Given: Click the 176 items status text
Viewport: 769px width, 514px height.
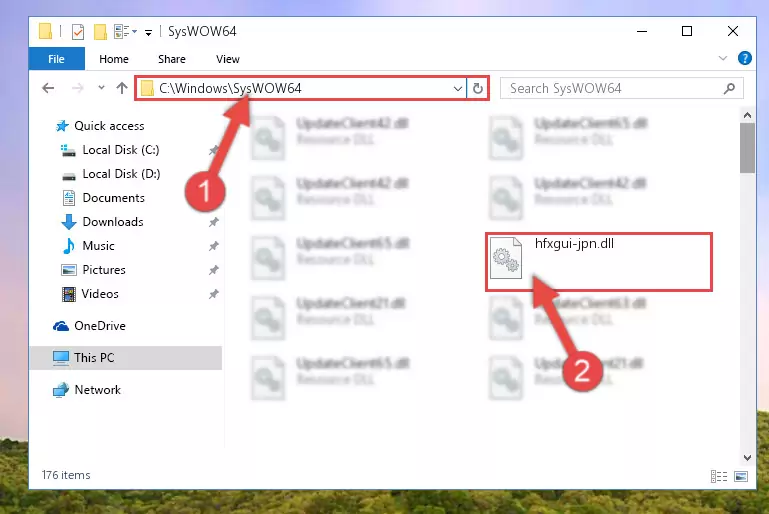Looking at the screenshot, I should [x=66, y=475].
